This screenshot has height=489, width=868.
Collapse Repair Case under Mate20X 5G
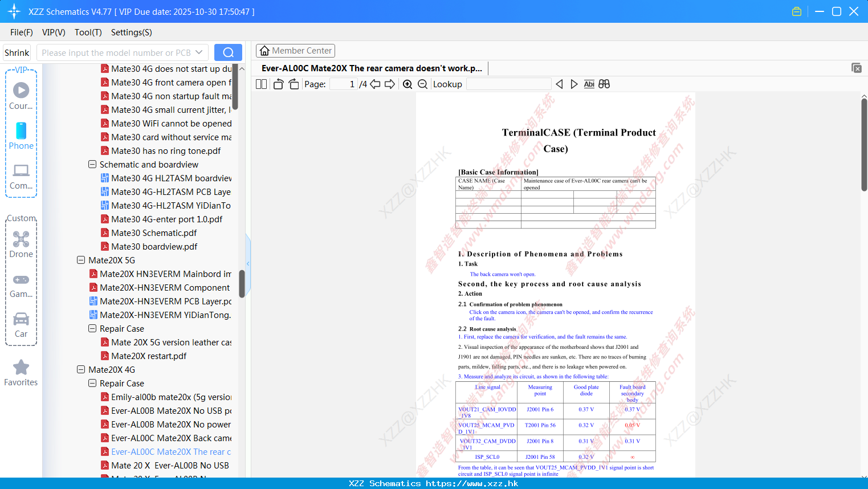(x=92, y=328)
